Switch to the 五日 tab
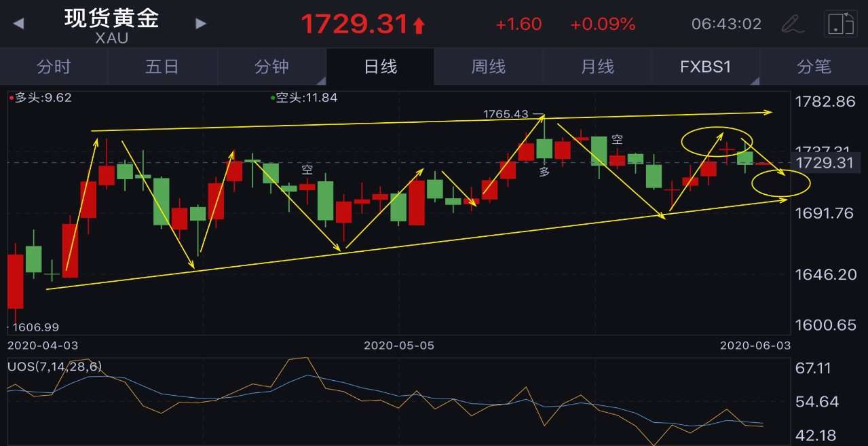 (162, 67)
